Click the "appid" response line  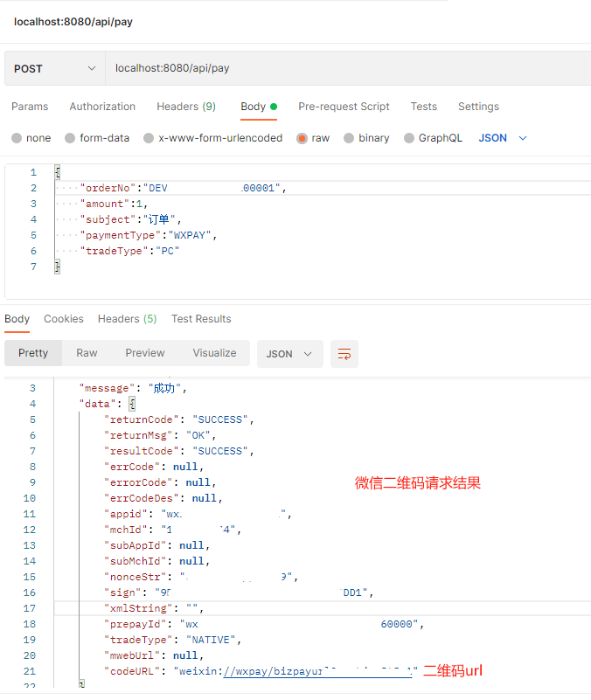tap(198, 514)
